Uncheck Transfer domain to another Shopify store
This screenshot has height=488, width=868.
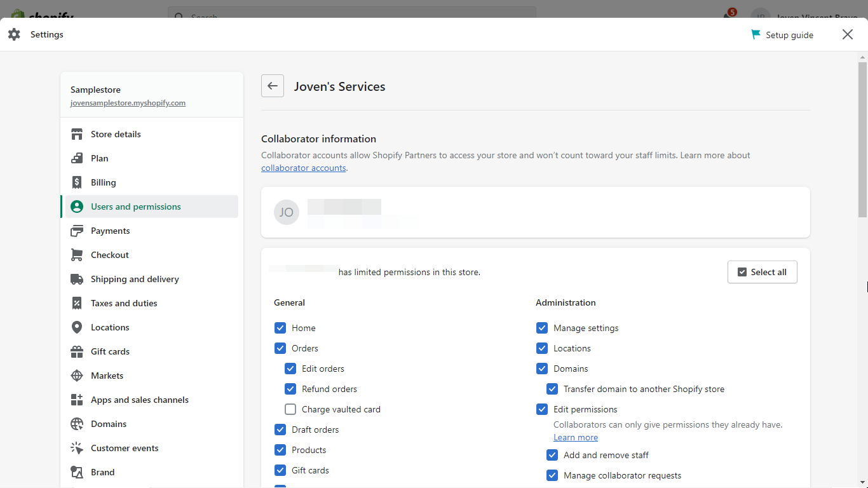tap(552, 389)
